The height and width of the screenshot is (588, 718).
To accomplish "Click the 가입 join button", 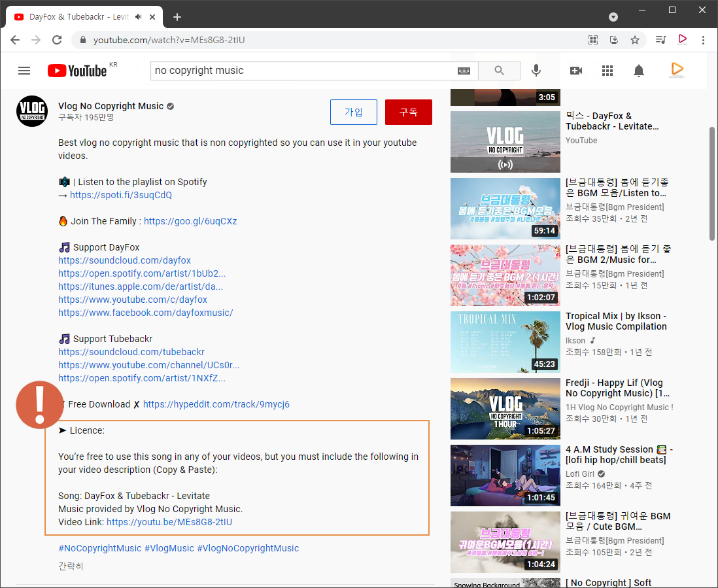I will click(x=354, y=112).
